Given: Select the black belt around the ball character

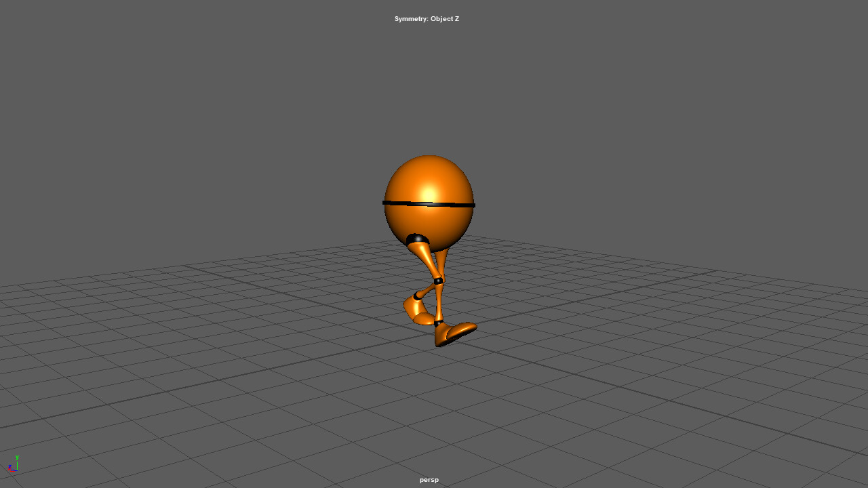Looking at the screenshot, I should (x=429, y=204).
